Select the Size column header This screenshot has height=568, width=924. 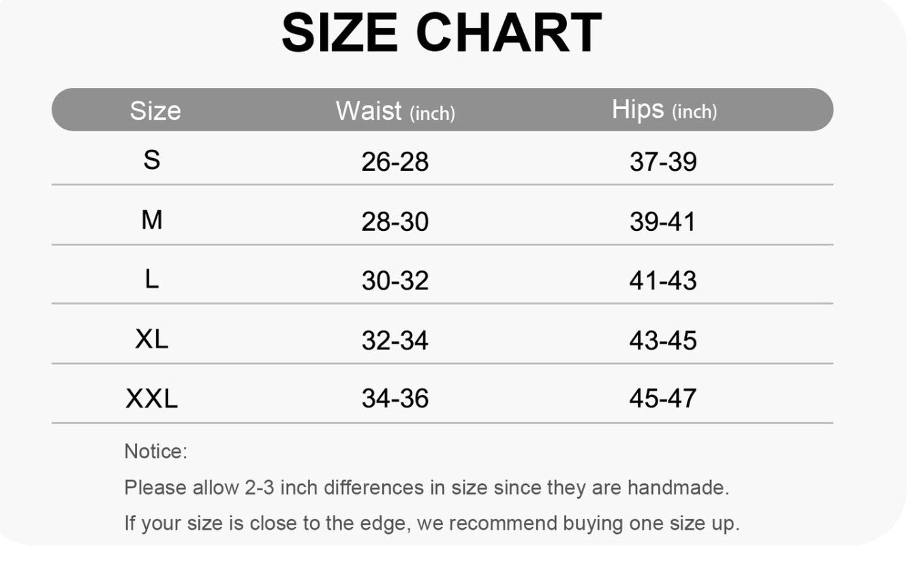pos(155,110)
